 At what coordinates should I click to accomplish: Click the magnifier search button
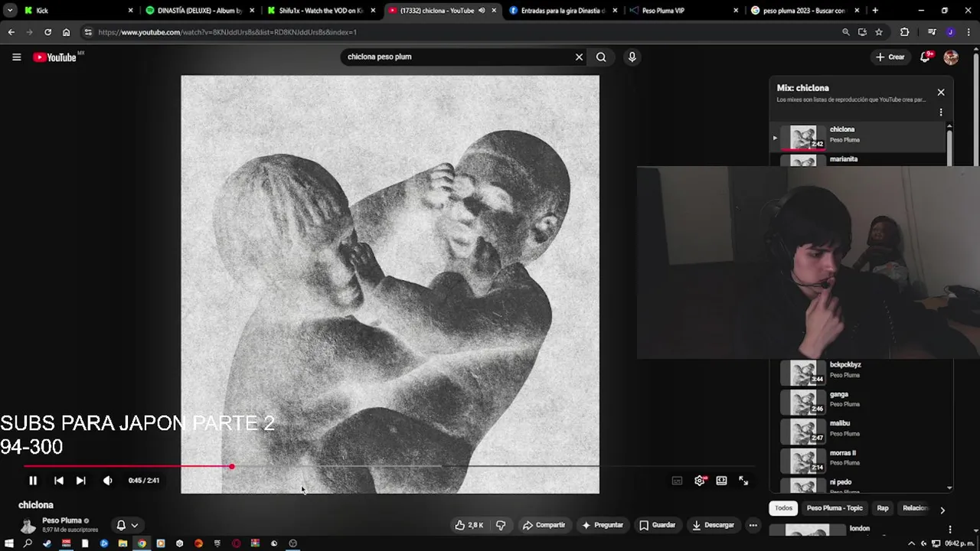click(x=601, y=57)
